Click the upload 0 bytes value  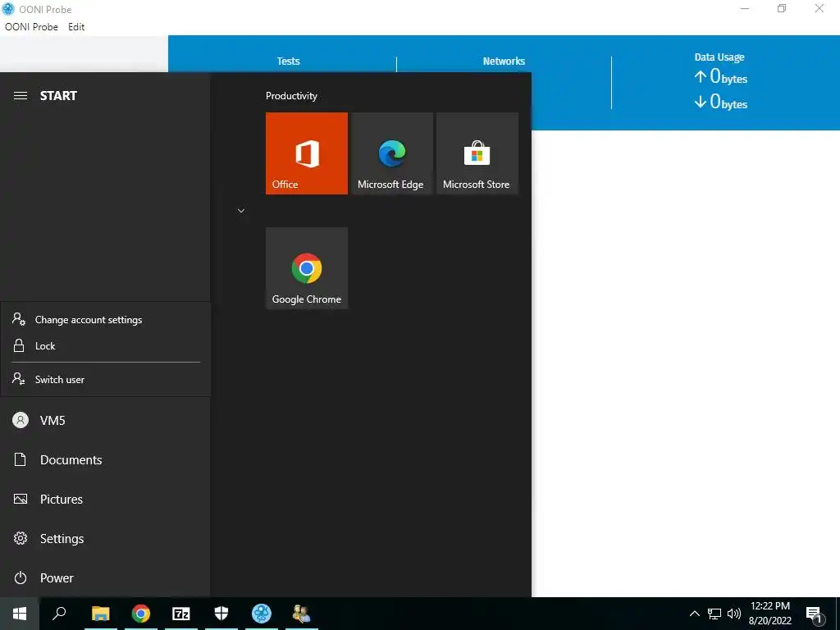click(720, 76)
